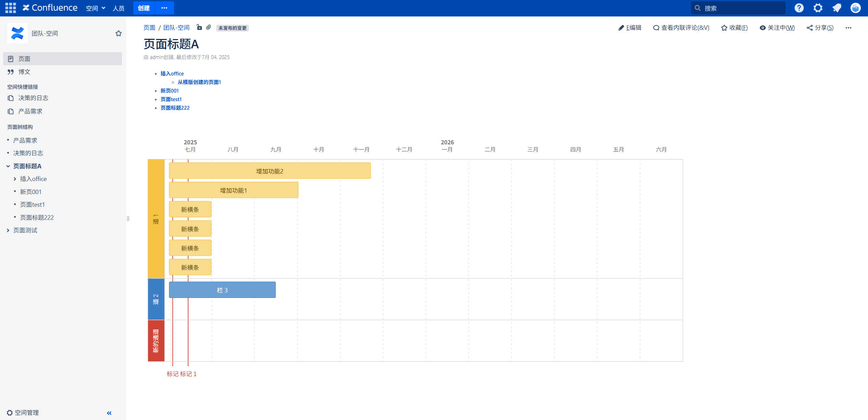Open the 页面标题222 link in content
The width and height of the screenshot is (868, 420).
pos(175,108)
